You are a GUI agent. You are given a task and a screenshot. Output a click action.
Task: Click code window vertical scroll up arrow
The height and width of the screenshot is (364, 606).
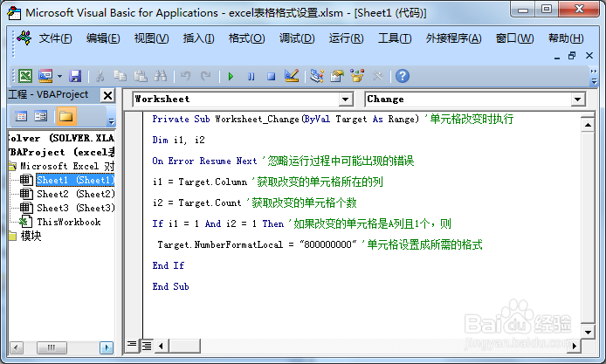click(588, 125)
